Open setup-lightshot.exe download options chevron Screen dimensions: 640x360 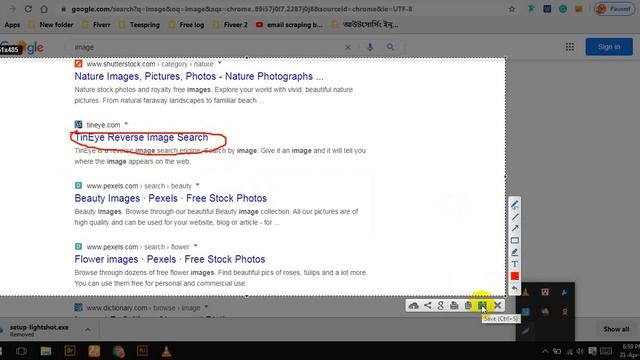coord(88,329)
